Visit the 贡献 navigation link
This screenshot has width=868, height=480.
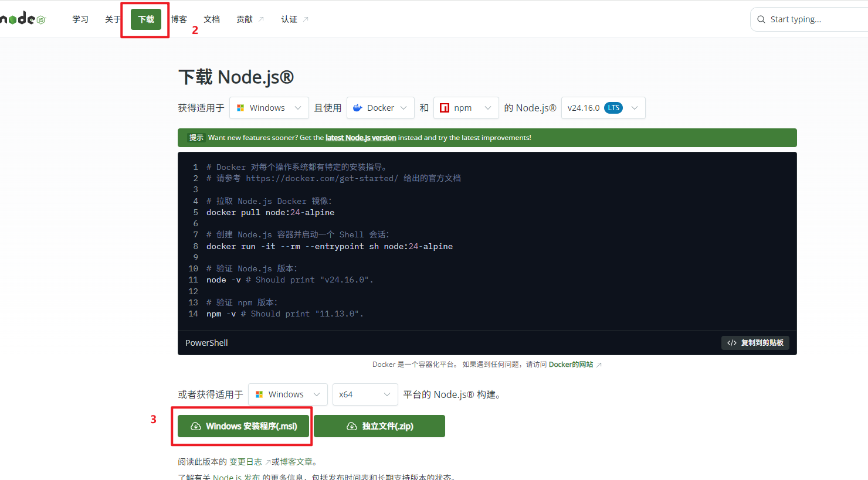[250, 19]
